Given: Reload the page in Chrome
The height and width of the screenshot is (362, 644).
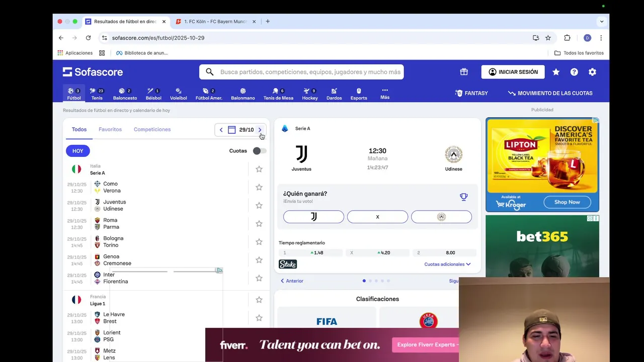Looking at the screenshot, I should (88, 38).
